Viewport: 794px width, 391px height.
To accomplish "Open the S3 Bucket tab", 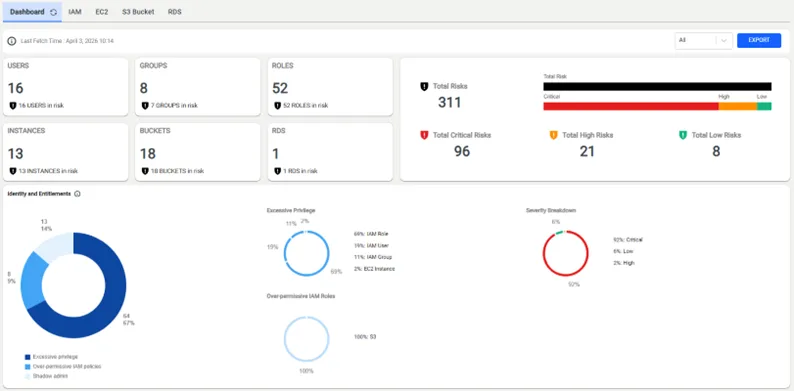I will point(138,12).
